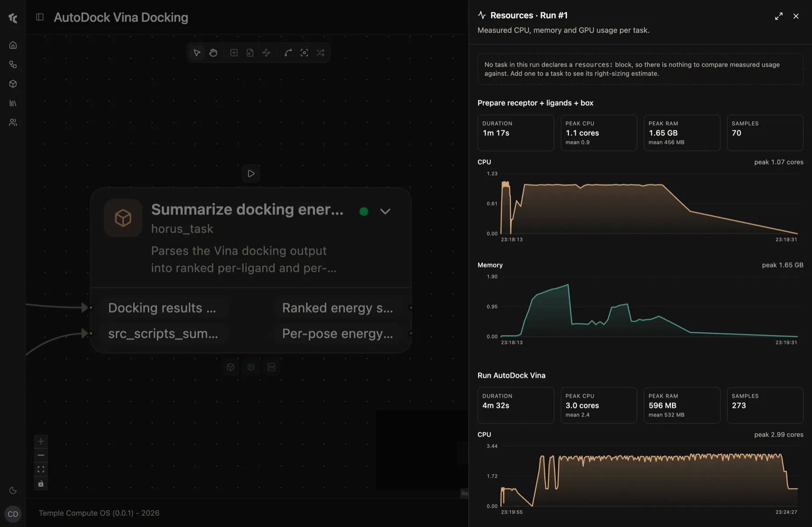The width and height of the screenshot is (812, 527).
Task: Close the Resources Run #1 panel
Action: pyautogui.click(x=796, y=16)
